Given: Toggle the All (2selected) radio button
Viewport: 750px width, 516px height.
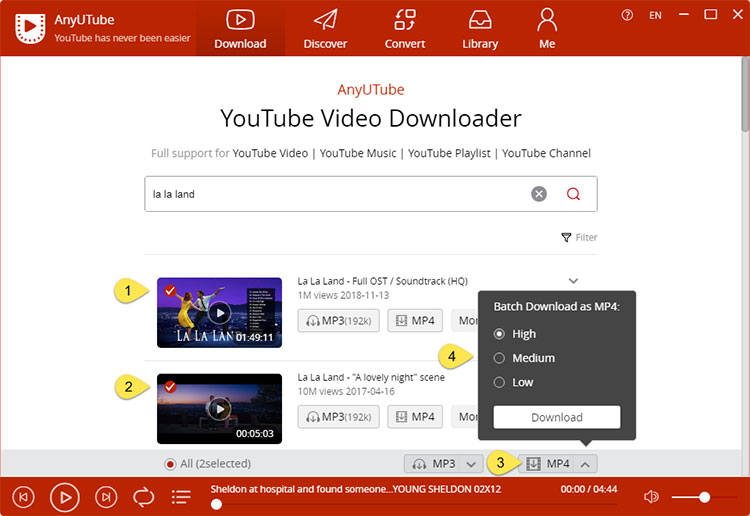Looking at the screenshot, I should 170,464.
